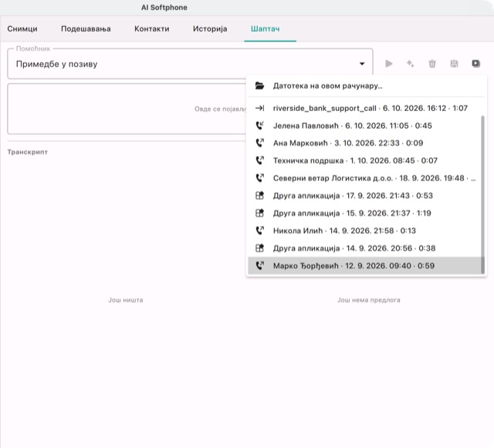Pick Техничка подршка recording entry
The width and height of the screenshot is (494, 448).
point(364,160)
